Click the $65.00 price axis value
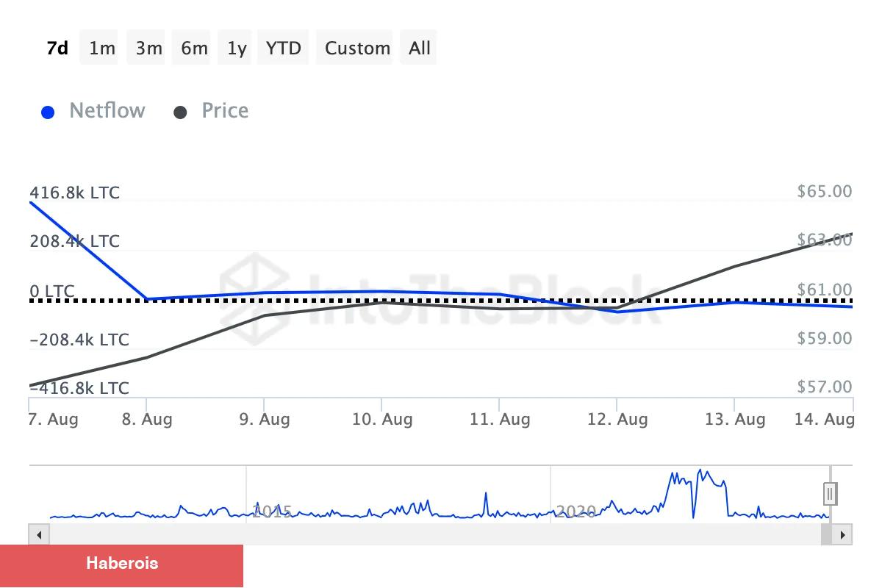 825,192
